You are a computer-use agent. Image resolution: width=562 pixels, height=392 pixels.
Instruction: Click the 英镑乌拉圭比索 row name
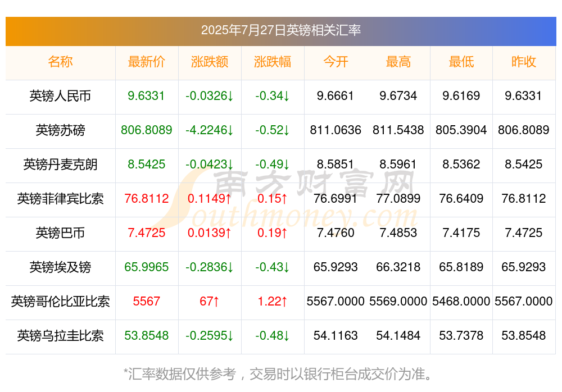[x=60, y=336]
